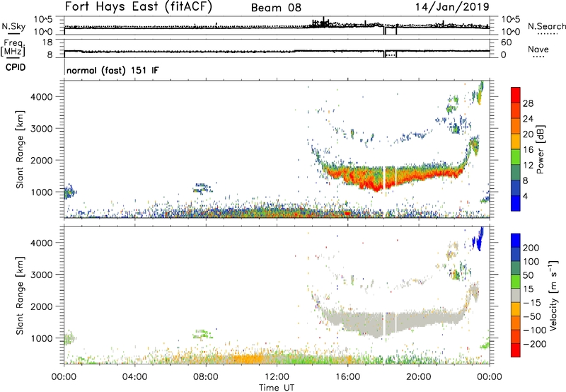The height and width of the screenshot is (392, 566).
Task: Click the red segment of Power colorbar
Action: 516,95
